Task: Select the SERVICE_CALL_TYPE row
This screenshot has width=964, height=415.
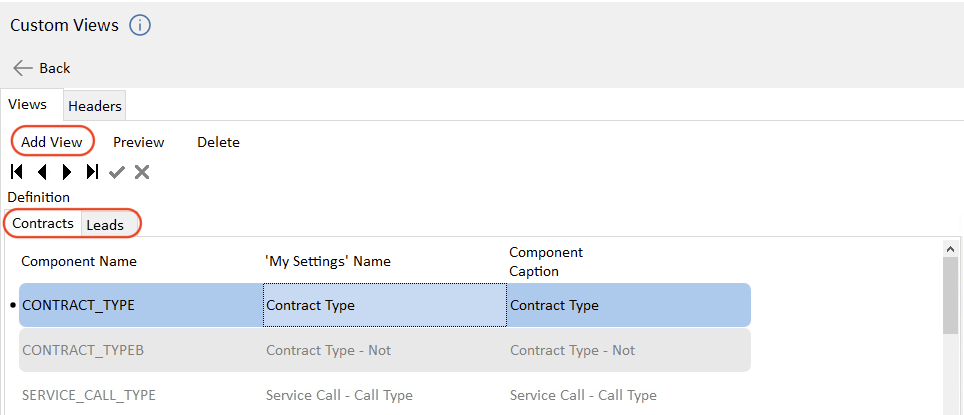Action: [88, 395]
